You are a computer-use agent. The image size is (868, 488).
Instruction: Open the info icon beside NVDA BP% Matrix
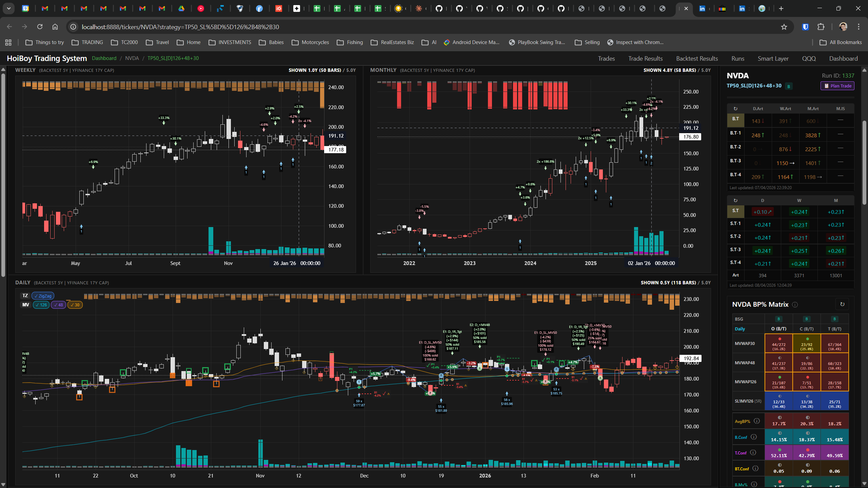click(795, 305)
